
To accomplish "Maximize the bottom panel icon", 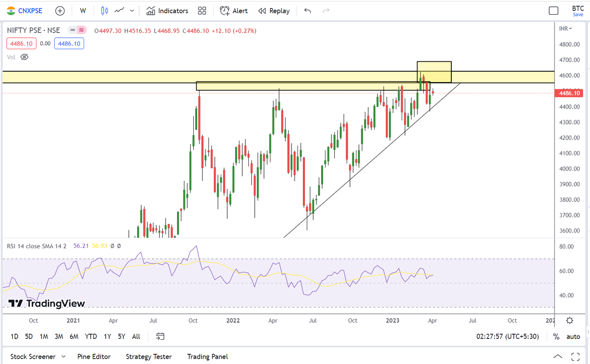I will [576, 357].
